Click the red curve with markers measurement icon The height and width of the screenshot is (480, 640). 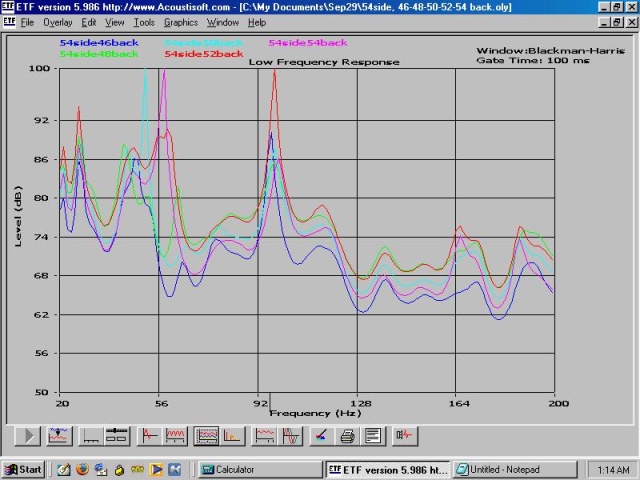click(x=264, y=436)
